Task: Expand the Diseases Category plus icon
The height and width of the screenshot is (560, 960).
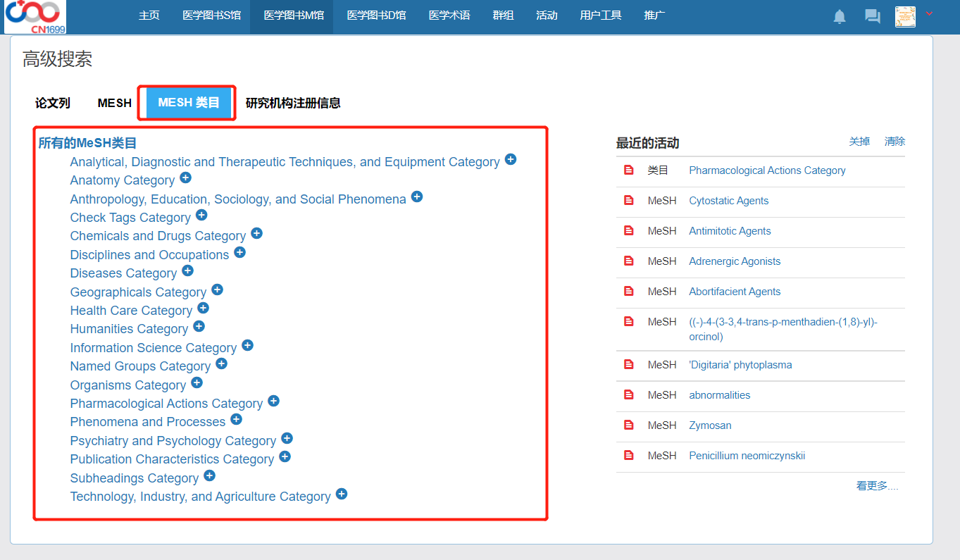Action: (187, 271)
